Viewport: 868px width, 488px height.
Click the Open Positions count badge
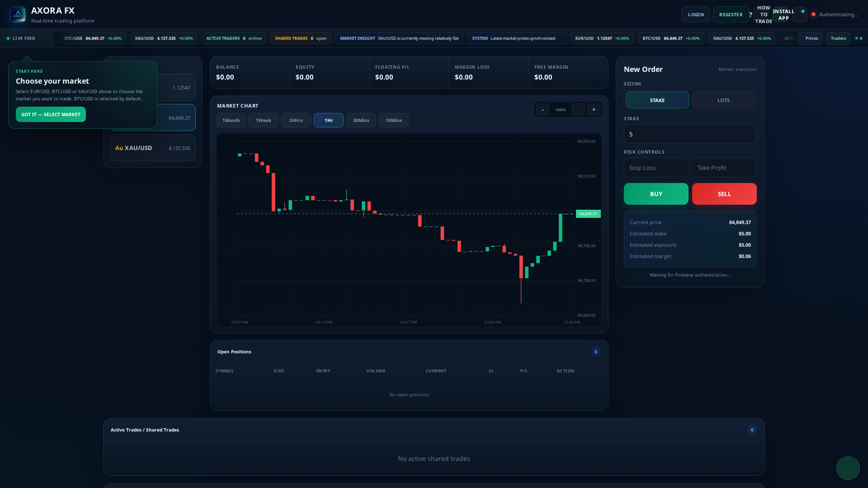click(595, 352)
